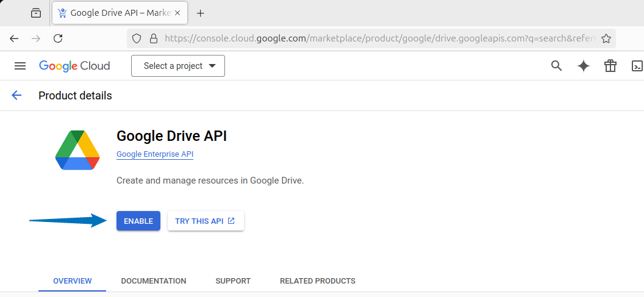644x297 pixels.
Task: Click the Product details title text
Action: [75, 95]
